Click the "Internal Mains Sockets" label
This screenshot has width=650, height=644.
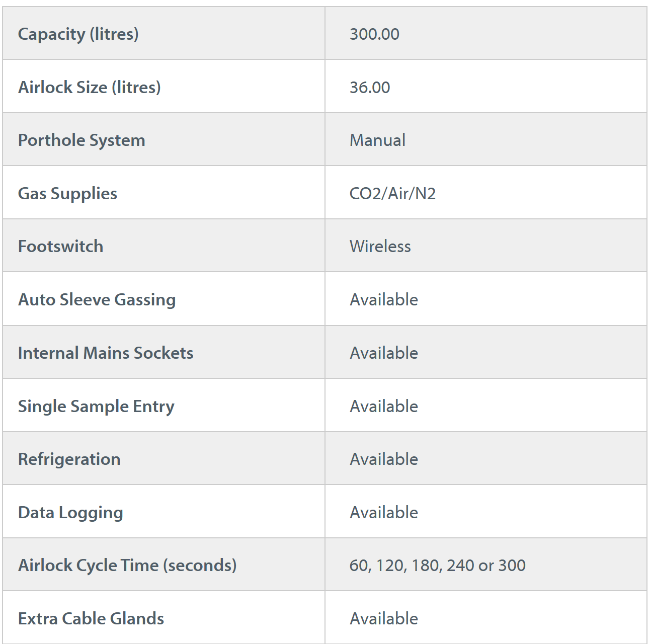[x=106, y=353]
